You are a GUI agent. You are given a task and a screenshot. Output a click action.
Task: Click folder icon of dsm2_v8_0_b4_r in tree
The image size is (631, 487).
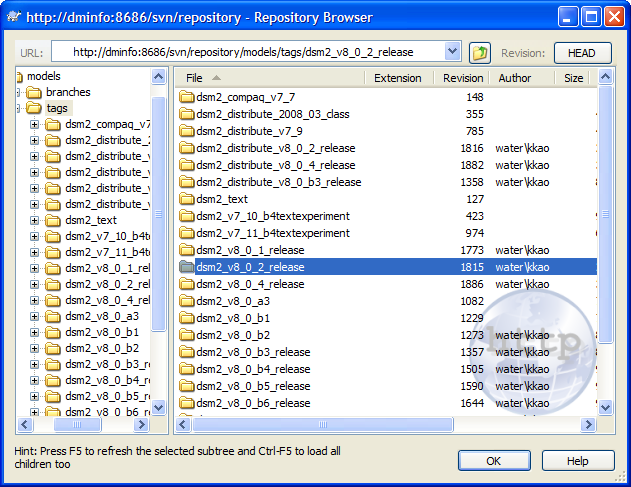coord(52,381)
